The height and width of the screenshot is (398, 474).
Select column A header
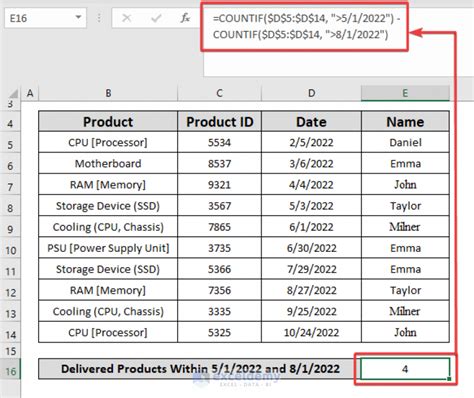point(30,93)
